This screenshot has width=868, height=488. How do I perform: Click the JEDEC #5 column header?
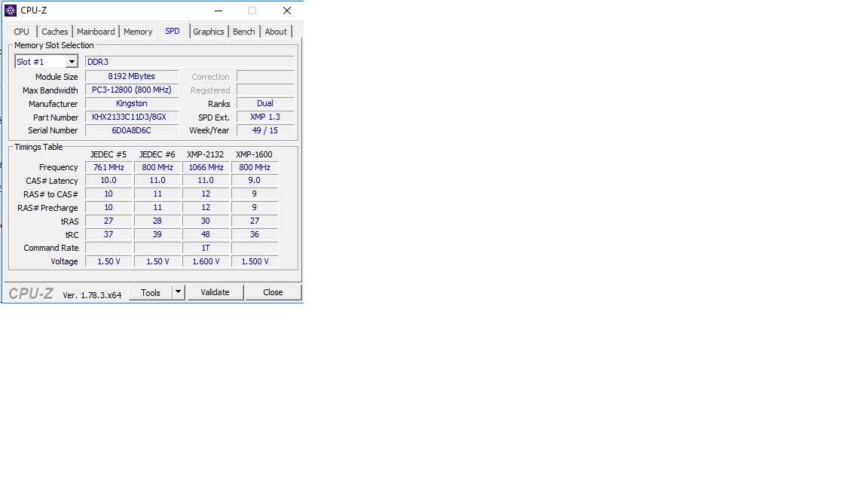[108, 154]
